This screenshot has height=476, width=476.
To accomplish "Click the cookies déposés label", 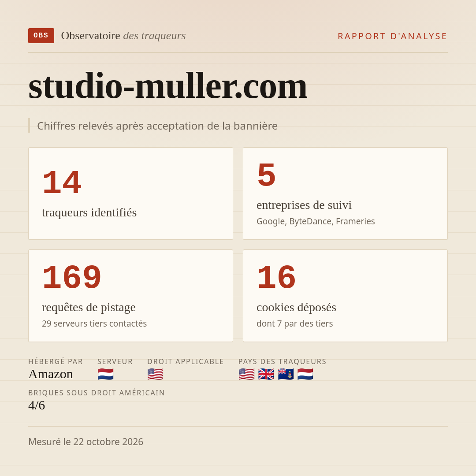I will 296,307.
